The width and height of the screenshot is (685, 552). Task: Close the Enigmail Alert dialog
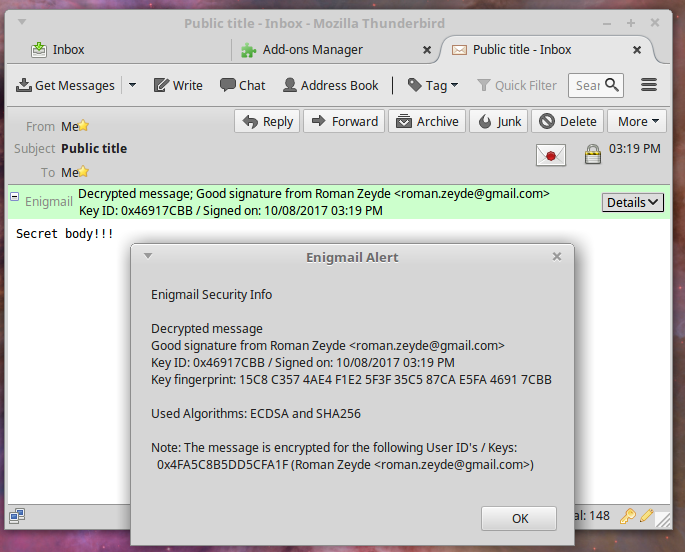click(x=557, y=256)
